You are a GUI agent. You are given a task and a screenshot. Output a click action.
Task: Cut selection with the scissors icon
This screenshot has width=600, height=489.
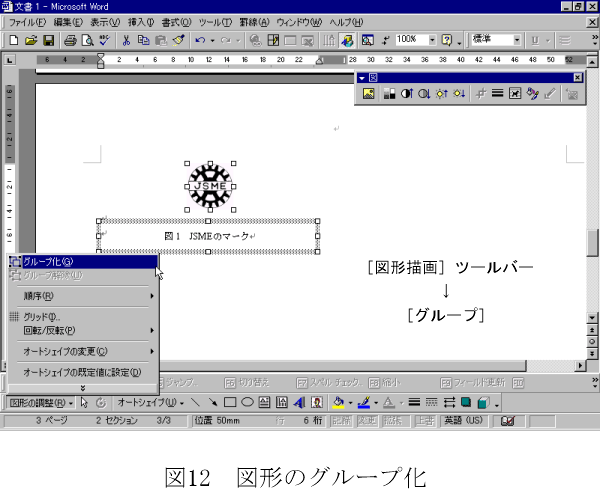point(126,40)
